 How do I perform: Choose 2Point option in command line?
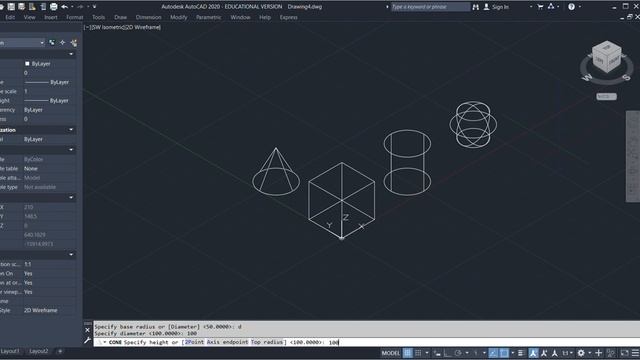194,342
